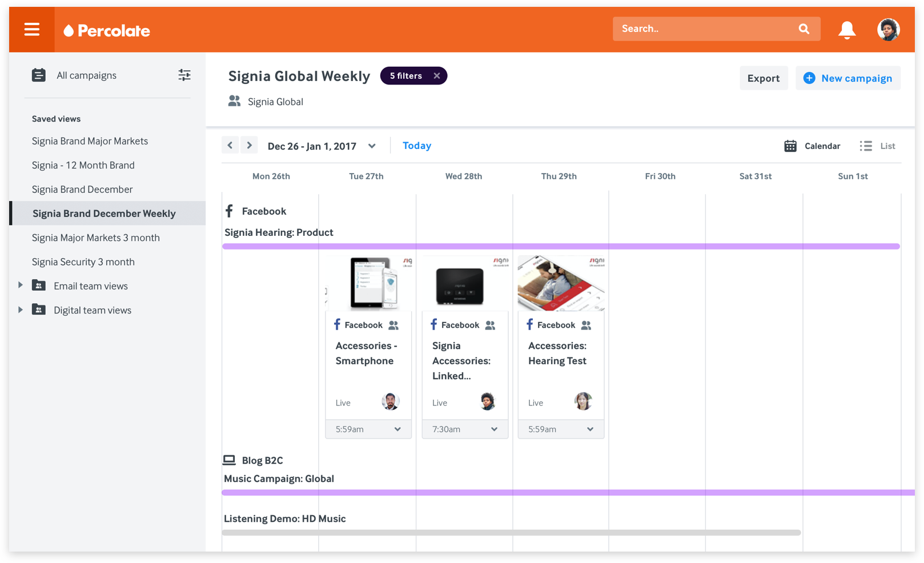Click the Export button
924x563 pixels.
click(764, 78)
